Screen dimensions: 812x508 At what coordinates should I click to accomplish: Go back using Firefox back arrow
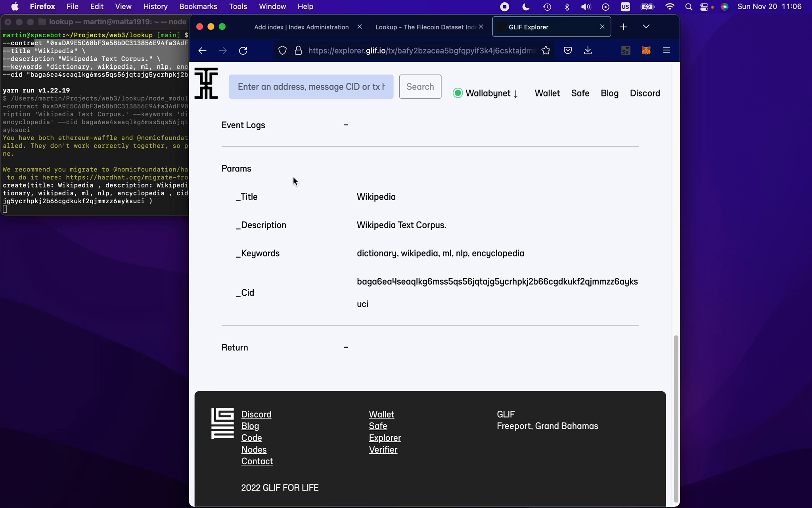click(x=202, y=50)
